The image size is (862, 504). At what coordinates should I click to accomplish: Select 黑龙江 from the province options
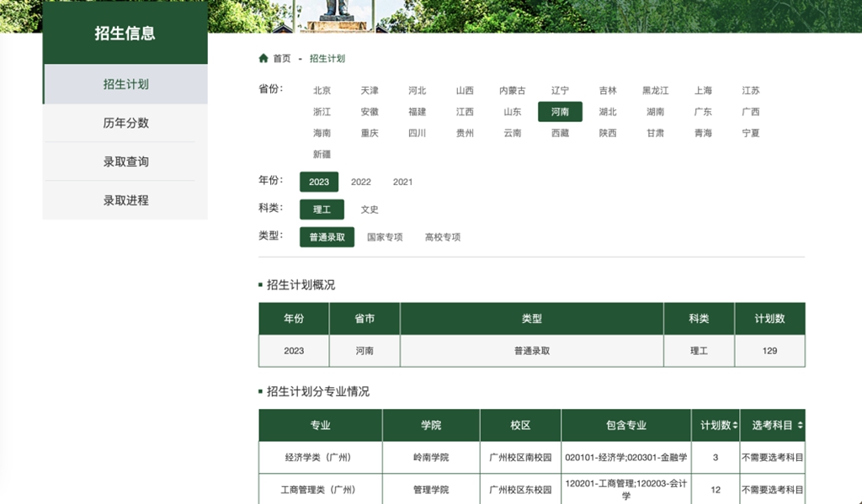point(655,91)
